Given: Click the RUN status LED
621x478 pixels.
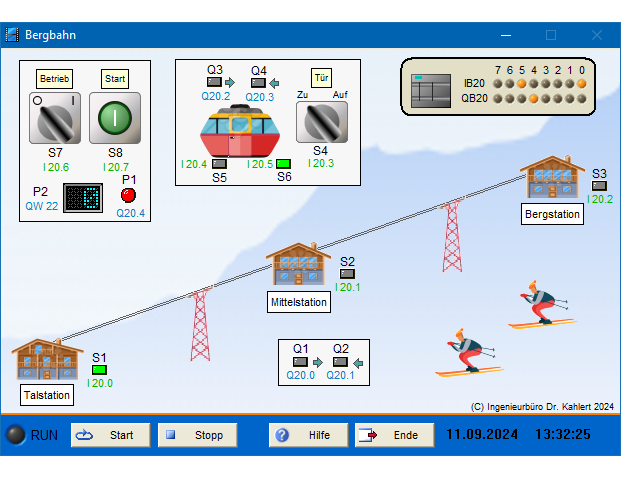Looking at the screenshot, I should [x=16, y=435].
